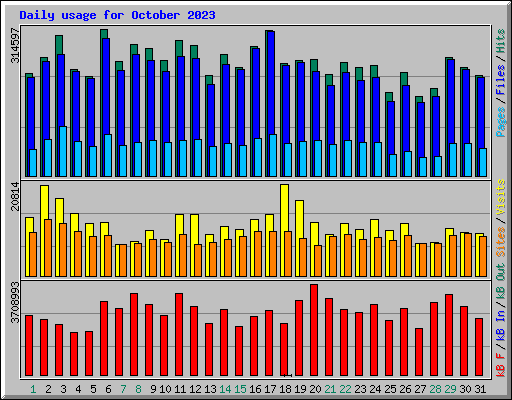Click day 20 on the x-axis

coord(315,389)
